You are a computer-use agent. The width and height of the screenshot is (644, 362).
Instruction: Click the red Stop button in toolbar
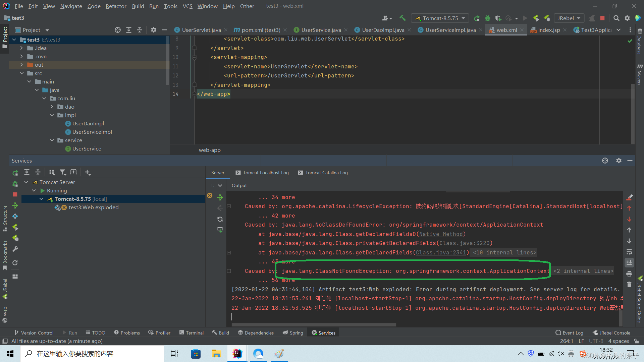pyautogui.click(x=602, y=18)
